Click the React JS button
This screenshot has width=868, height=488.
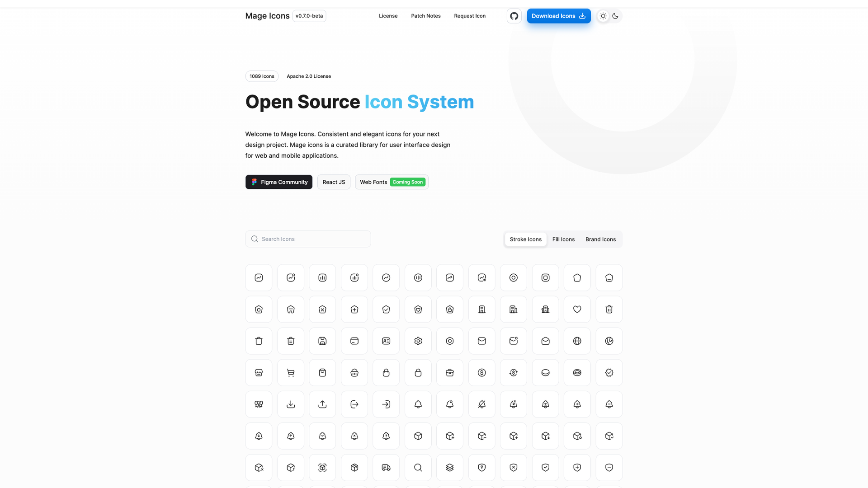(334, 182)
